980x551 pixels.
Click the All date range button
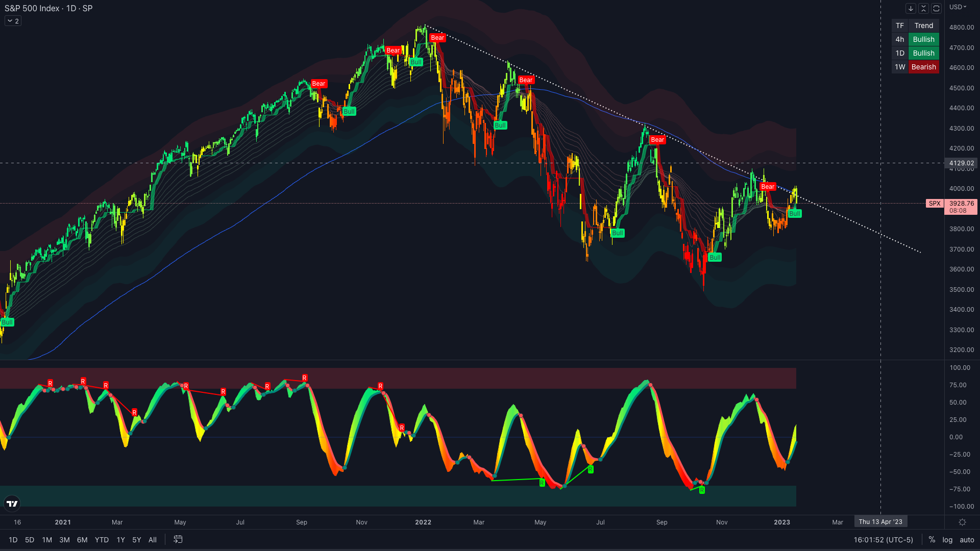152,540
